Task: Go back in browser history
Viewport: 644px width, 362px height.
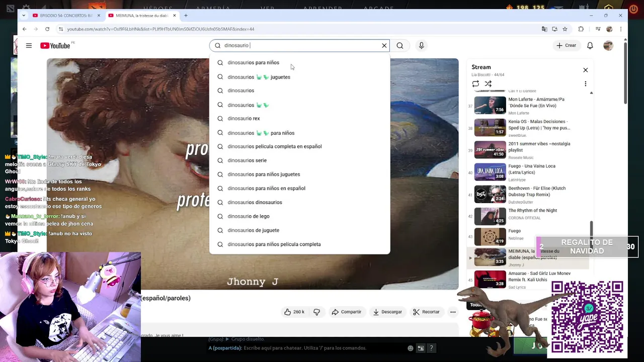Action: [x=24, y=29]
